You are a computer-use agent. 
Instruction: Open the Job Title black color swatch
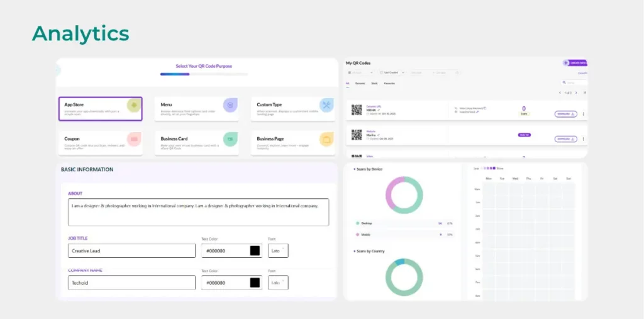pos(255,251)
